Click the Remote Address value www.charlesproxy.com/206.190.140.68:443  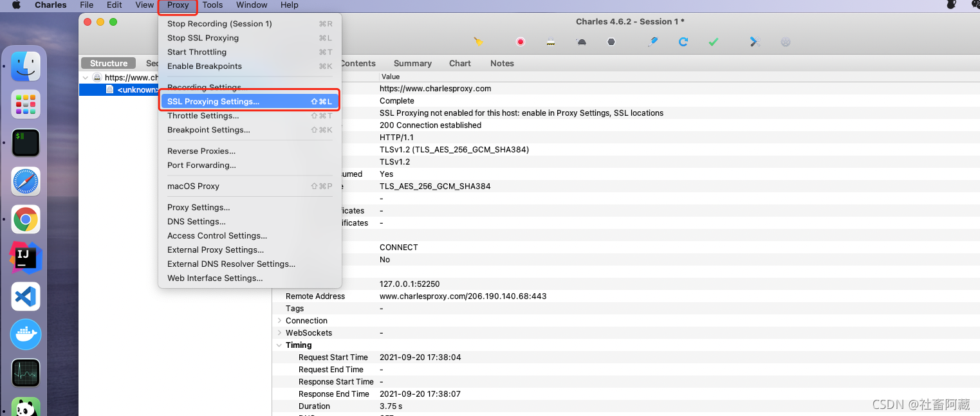[463, 296]
